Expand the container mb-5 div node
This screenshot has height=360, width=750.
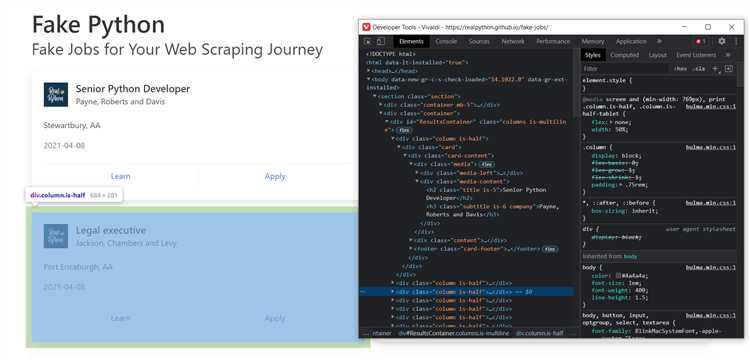[381, 105]
